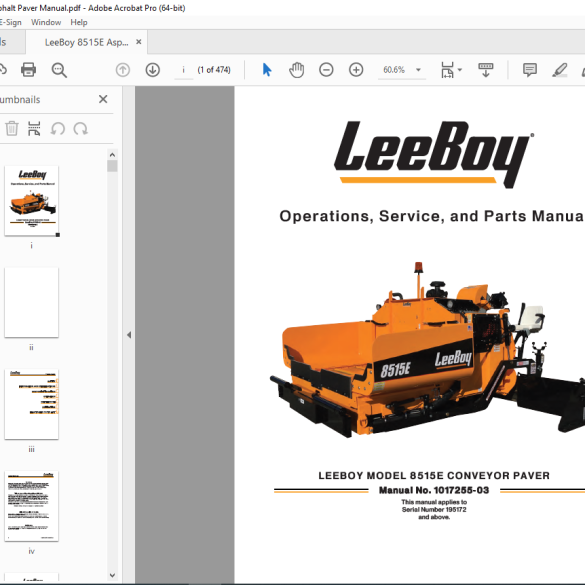Viewport: 585px width, 585px height.
Task: Zoom in with the plus icon
Action: (x=356, y=70)
